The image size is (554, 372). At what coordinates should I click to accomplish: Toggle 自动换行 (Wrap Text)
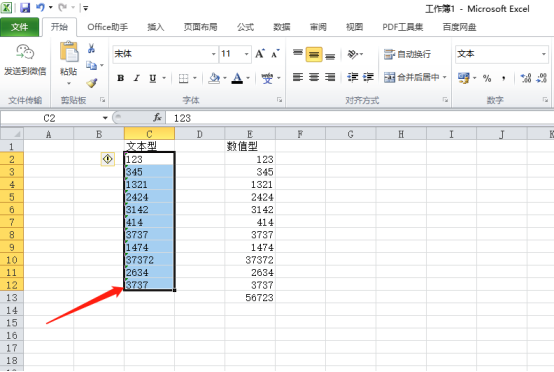click(x=407, y=54)
